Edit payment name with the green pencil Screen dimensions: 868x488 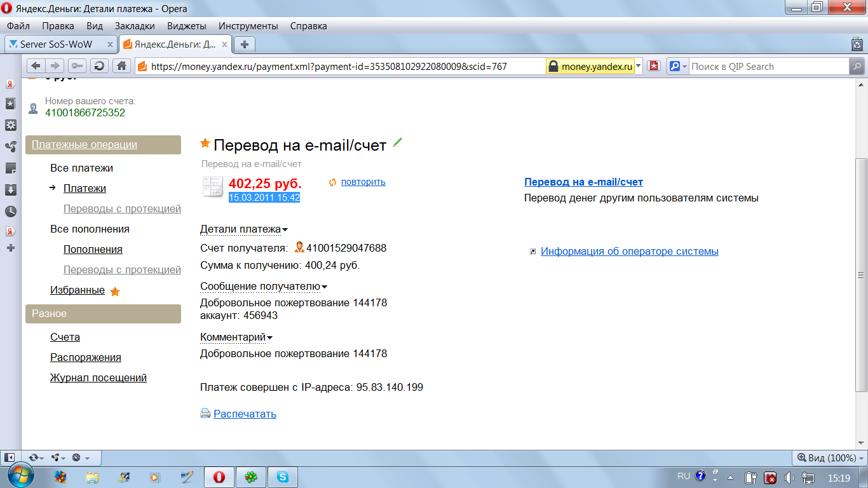coord(398,142)
